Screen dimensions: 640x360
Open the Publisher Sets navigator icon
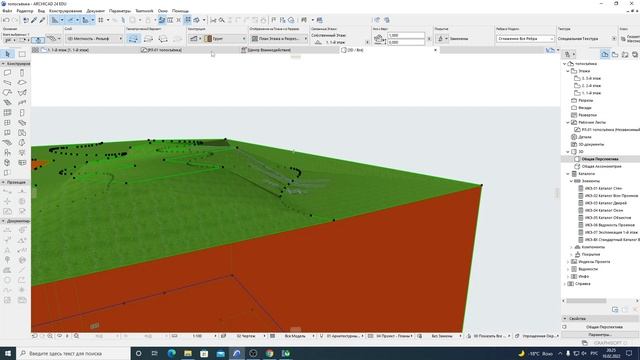(x=635, y=54)
